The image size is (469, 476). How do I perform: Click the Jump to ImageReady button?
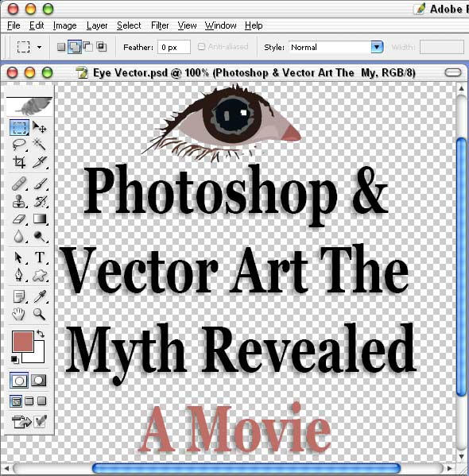pyautogui.click(x=21, y=421)
